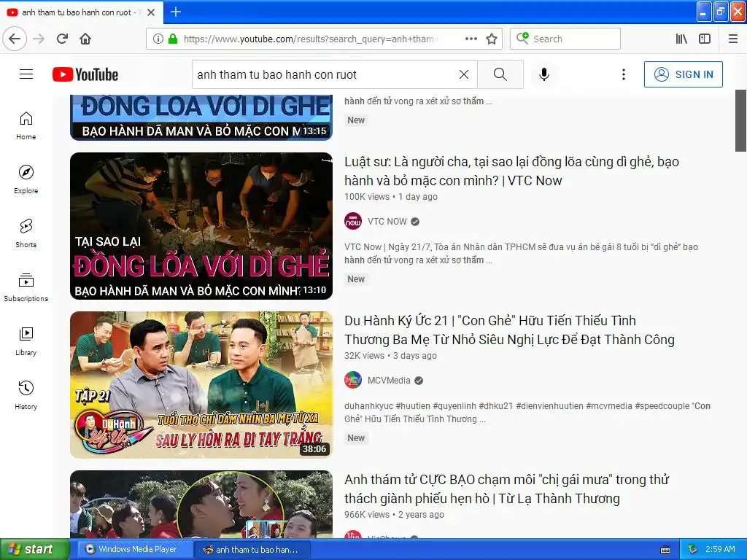
Task: Toggle the browser sidebar view icon
Action: coord(705,39)
